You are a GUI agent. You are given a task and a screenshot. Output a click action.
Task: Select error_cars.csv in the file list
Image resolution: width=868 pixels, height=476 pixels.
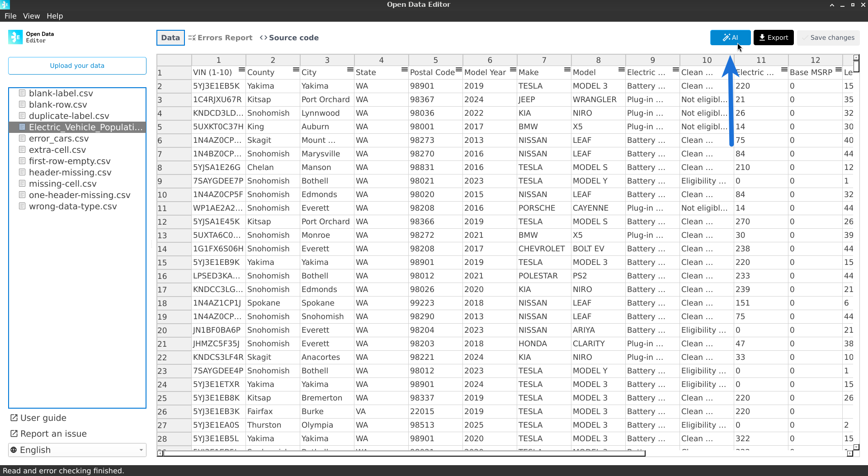[x=59, y=138]
